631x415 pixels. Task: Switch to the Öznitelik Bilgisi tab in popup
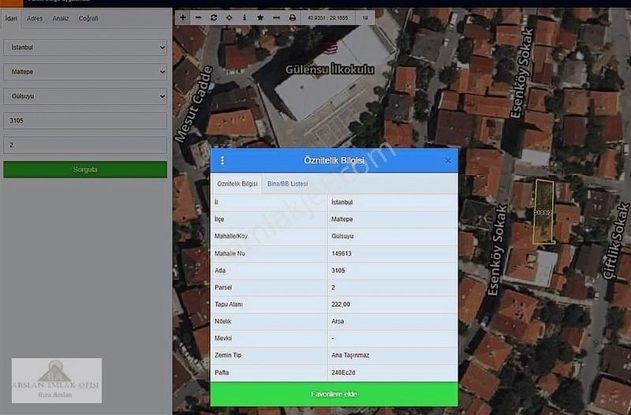point(237,184)
